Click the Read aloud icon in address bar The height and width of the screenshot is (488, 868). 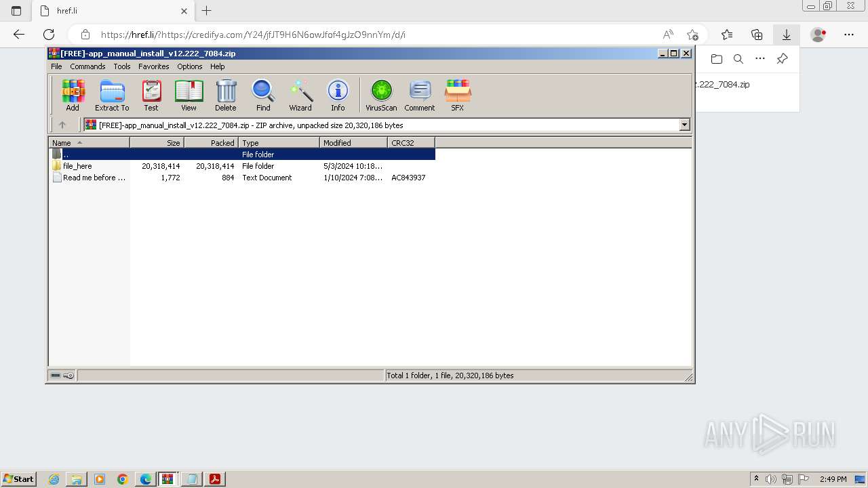coord(668,35)
